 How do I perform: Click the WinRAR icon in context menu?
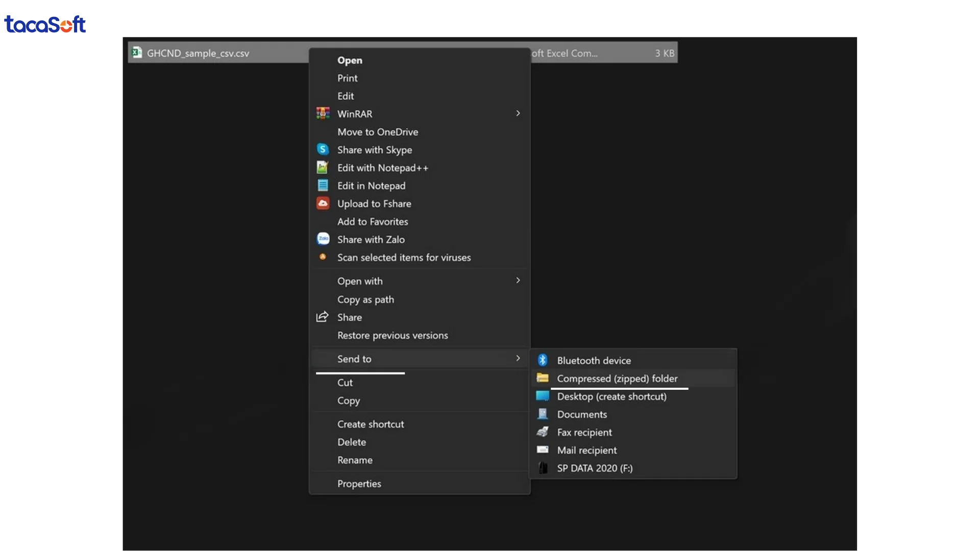[x=323, y=113]
